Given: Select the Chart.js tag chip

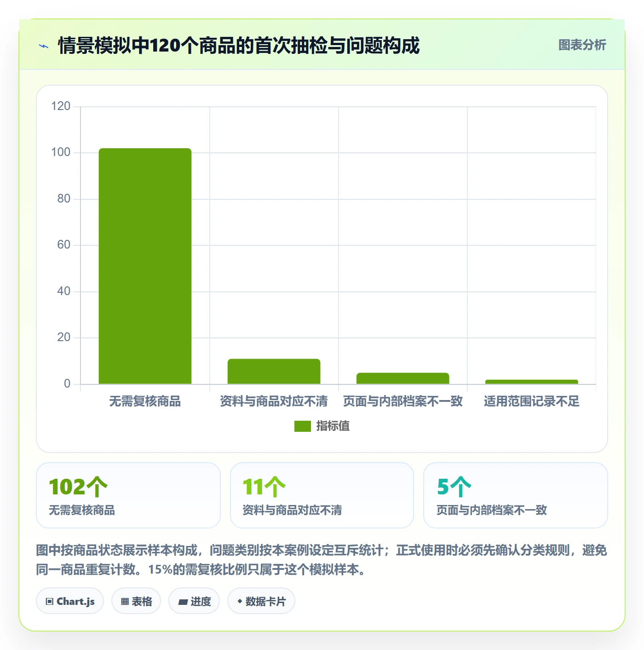Looking at the screenshot, I should coord(70,601).
